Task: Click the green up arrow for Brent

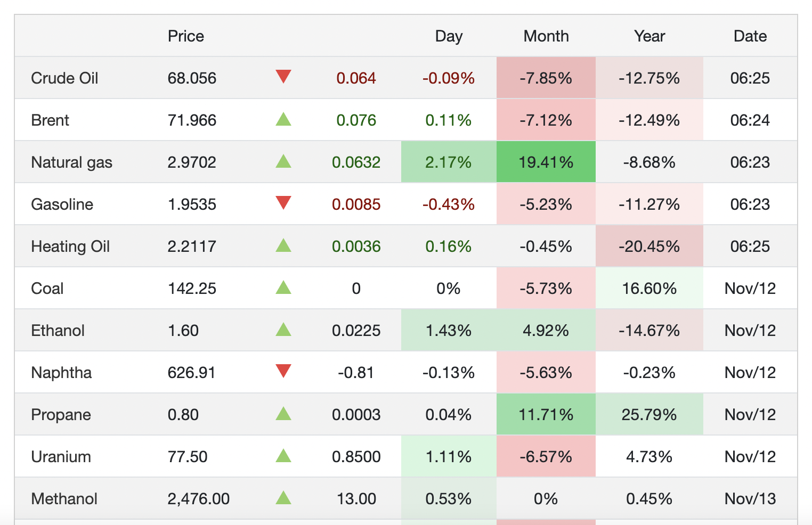Action: pyautogui.click(x=283, y=119)
